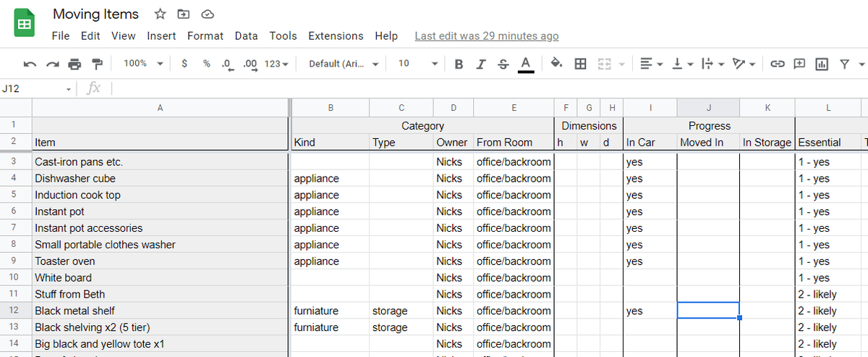
Task: Open the Format menu
Action: [205, 35]
